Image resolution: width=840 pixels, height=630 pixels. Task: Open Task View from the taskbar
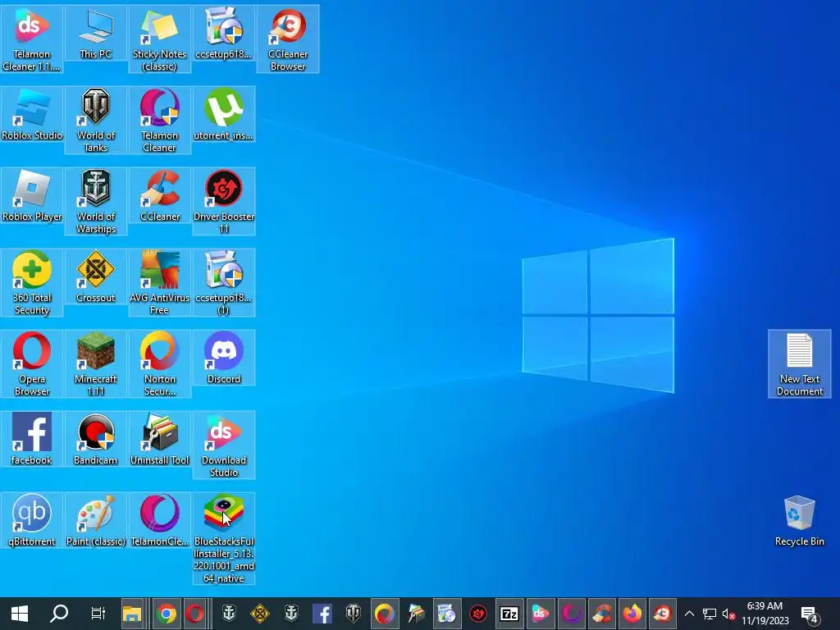(98, 614)
